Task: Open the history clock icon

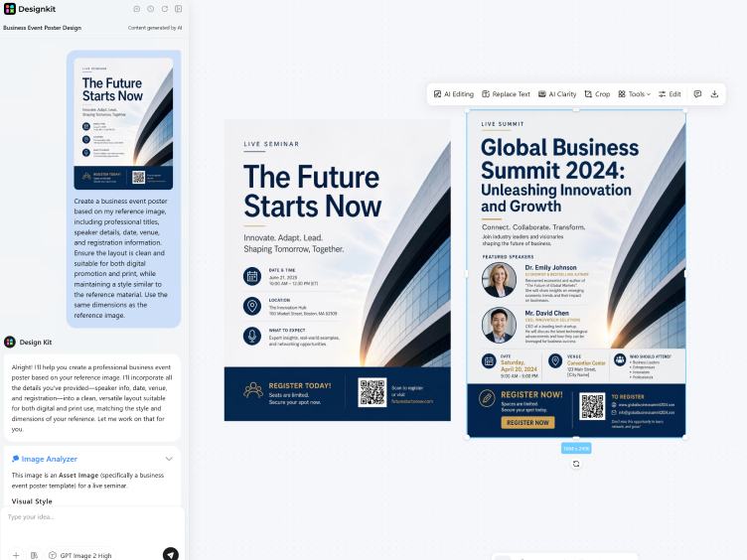Action: tap(151, 9)
